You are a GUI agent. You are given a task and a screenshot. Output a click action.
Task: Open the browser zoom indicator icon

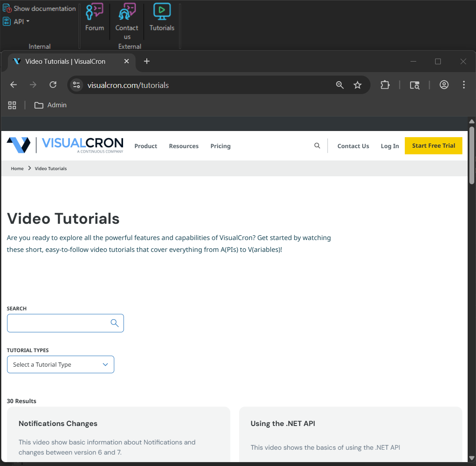pos(339,85)
